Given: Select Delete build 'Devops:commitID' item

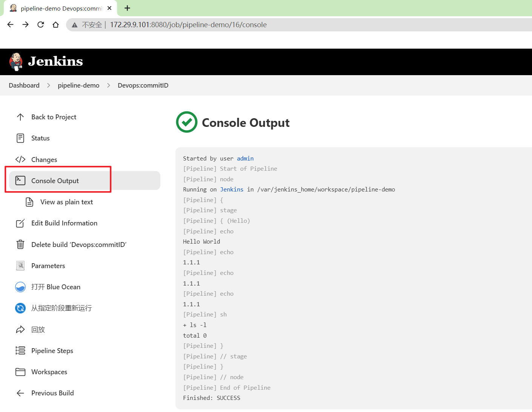Looking at the screenshot, I should point(85,244).
